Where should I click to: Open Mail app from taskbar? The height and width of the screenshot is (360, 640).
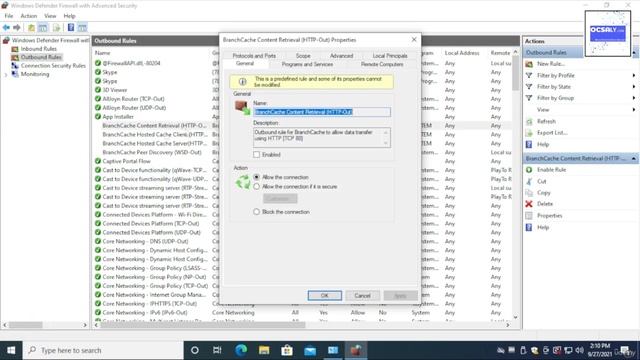point(310,350)
